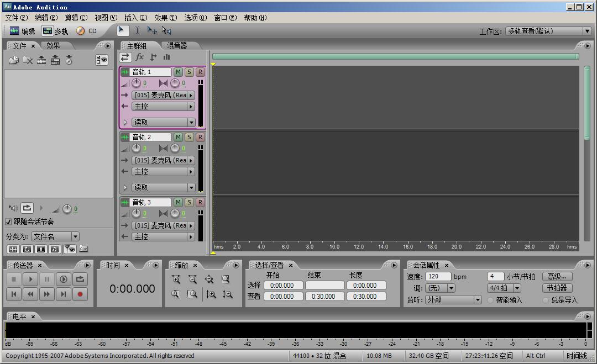The width and height of the screenshot is (597, 364).
Task: Open the 分类为 sort-by dropdown
Action: [x=55, y=236]
